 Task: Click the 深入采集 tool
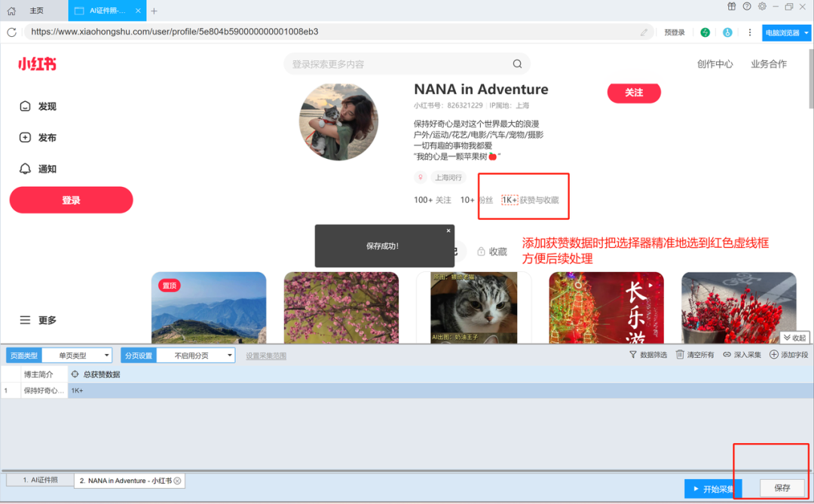click(x=742, y=355)
